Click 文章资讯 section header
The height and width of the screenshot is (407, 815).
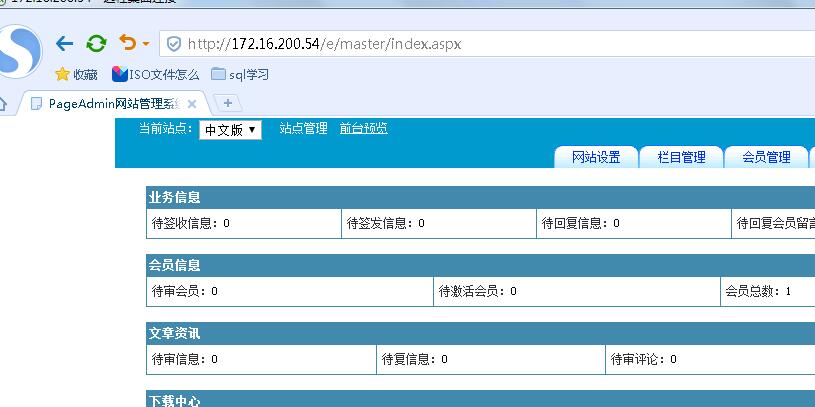click(481, 333)
